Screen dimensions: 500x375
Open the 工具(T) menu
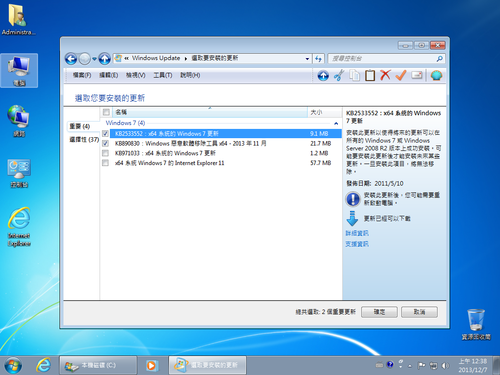coord(162,75)
